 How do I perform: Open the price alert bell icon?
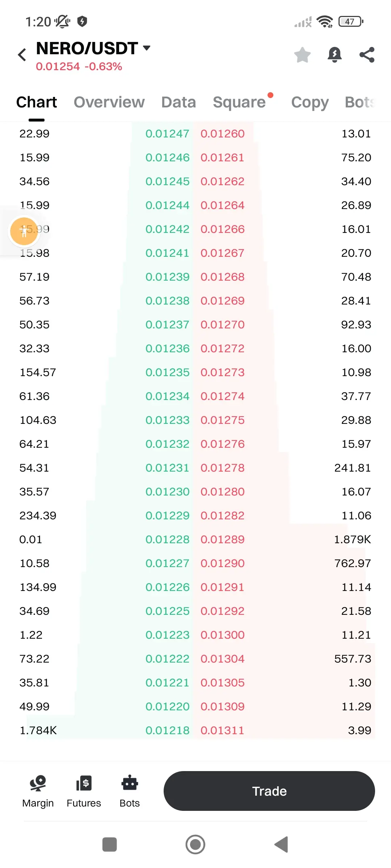tap(335, 55)
